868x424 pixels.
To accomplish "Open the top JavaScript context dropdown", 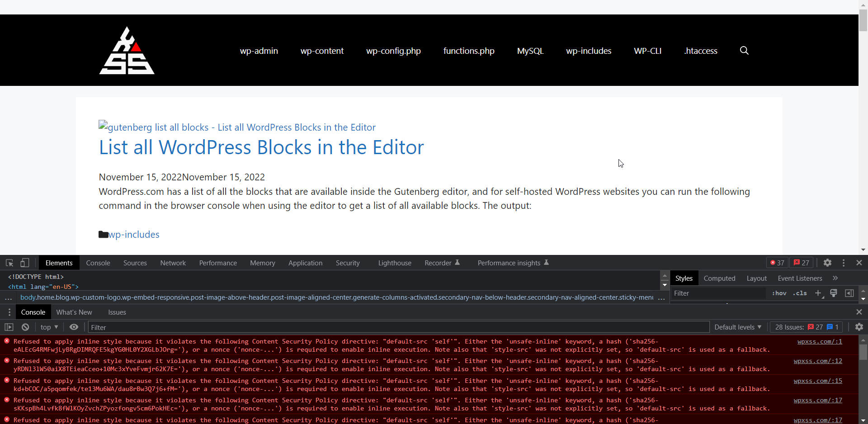I will [x=49, y=327].
